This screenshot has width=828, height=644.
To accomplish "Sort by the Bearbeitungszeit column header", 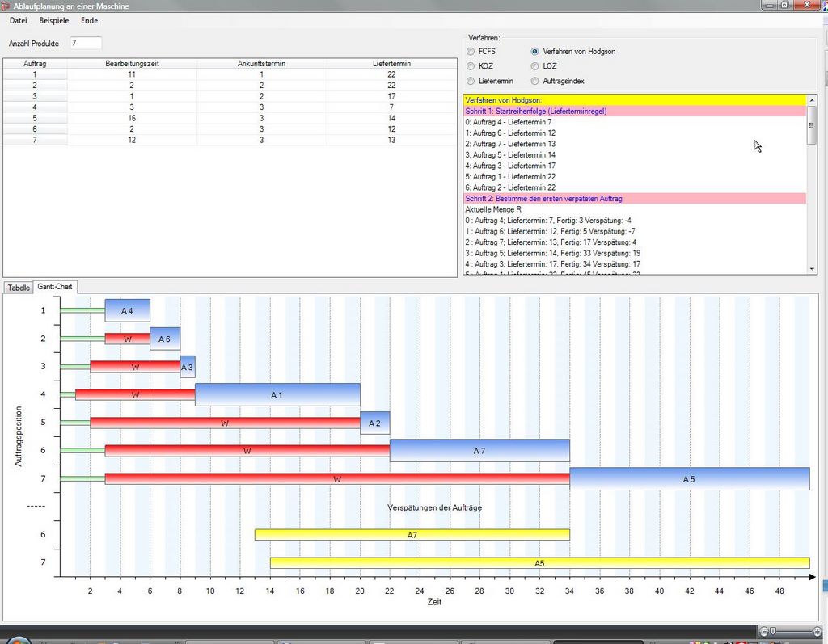I will [x=132, y=63].
